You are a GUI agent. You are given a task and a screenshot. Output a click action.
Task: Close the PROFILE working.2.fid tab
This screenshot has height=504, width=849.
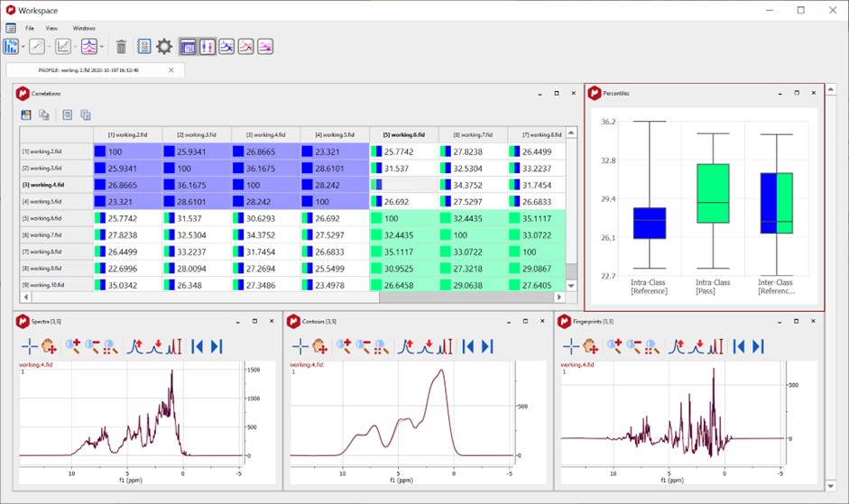(171, 69)
